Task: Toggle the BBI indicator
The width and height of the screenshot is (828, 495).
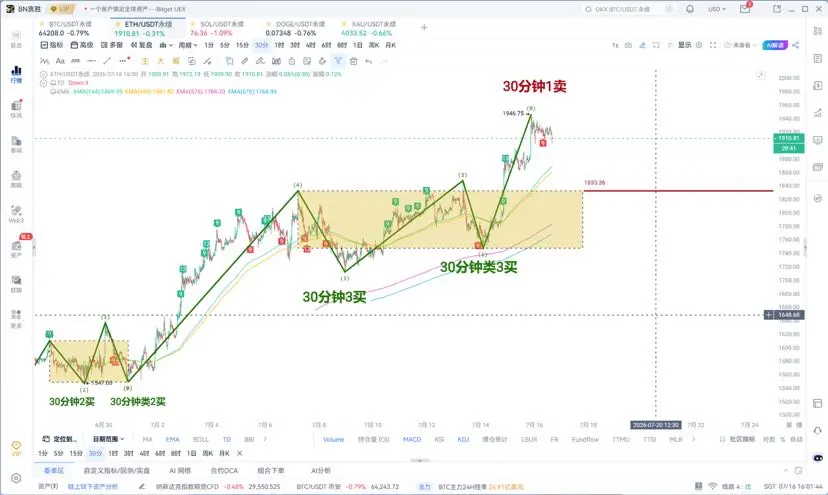Action: (249, 440)
